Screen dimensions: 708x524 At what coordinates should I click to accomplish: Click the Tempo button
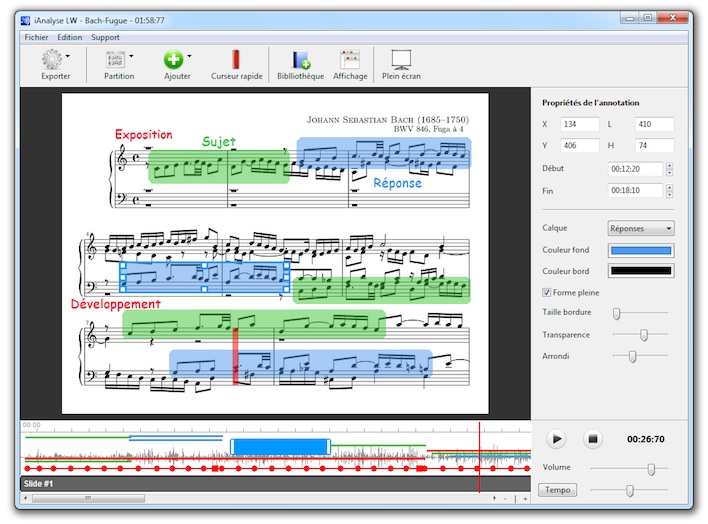click(x=557, y=490)
